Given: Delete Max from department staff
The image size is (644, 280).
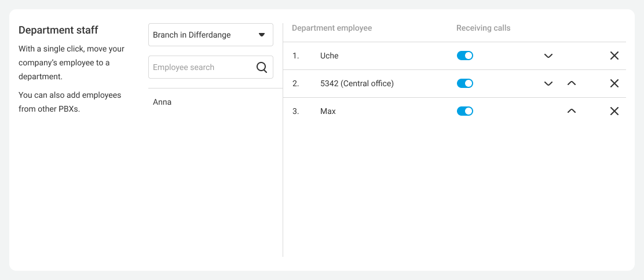Looking at the screenshot, I should [x=614, y=111].
